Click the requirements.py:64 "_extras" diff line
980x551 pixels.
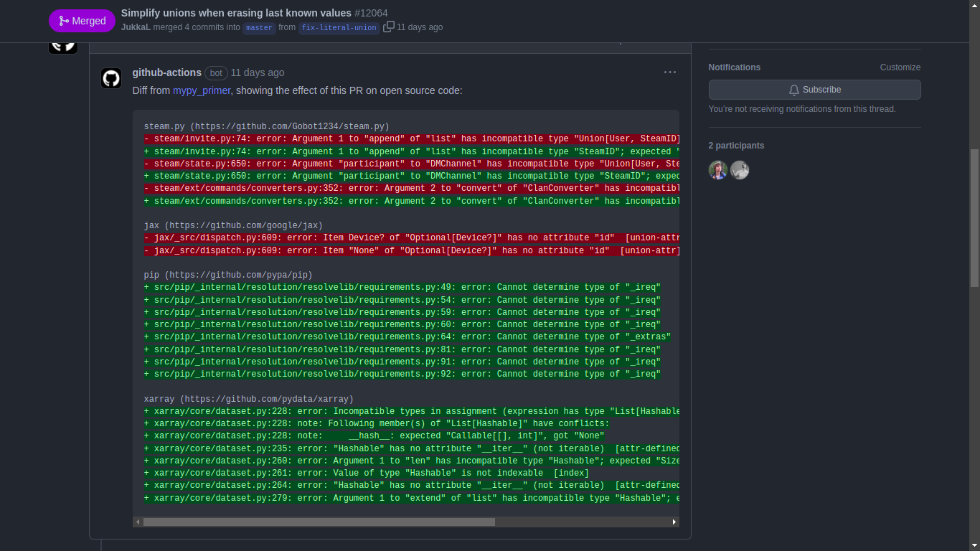(407, 336)
